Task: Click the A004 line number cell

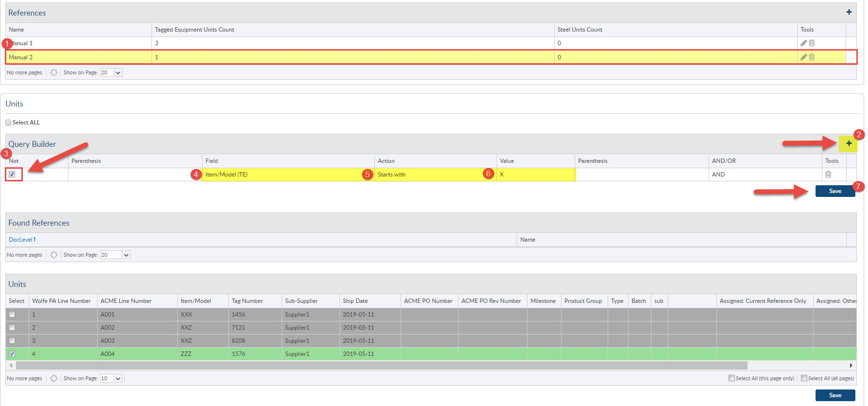Action: (137, 354)
